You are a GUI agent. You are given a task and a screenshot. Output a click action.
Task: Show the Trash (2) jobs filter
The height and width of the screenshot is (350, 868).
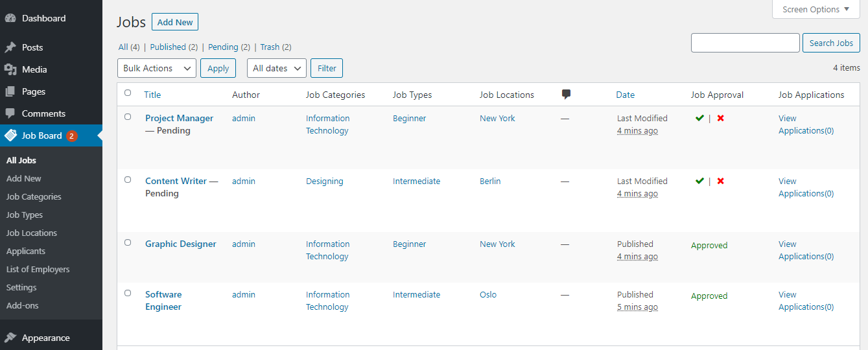tap(276, 47)
